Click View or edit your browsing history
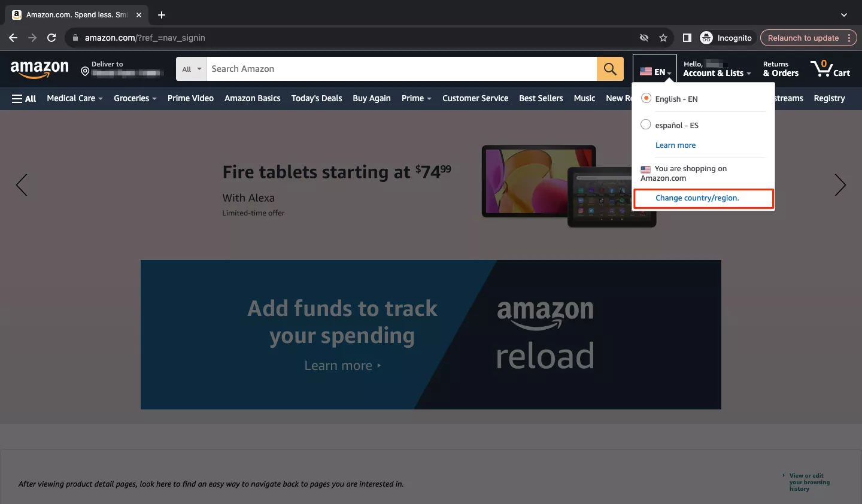Screen dimensions: 862x504 pos(809,482)
